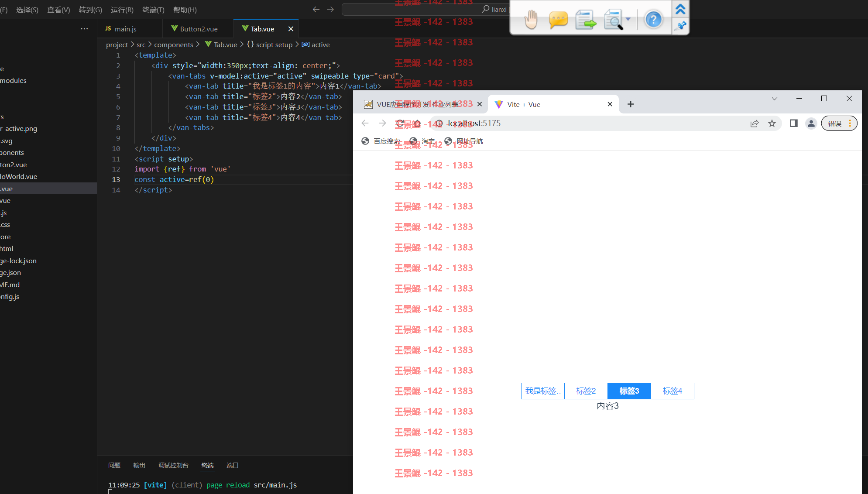Screen dimensions: 868x494
Task: Open dropdown arrow beside document magnifier icon
Action: tap(628, 19)
